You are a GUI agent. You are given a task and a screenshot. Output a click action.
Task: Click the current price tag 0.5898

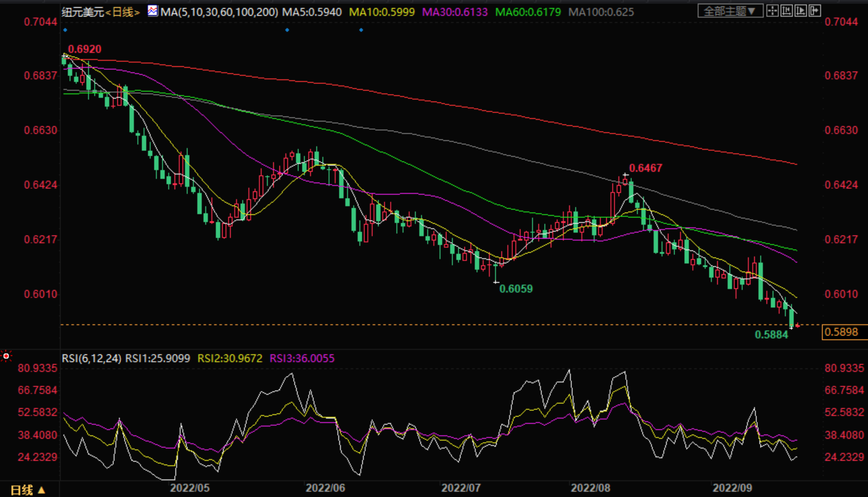click(841, 333)
